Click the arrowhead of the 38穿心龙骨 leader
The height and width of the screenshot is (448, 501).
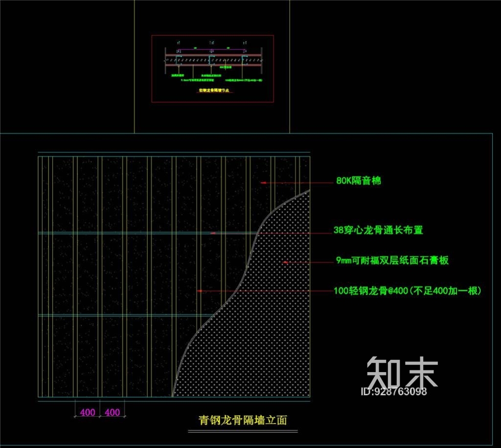[x=213, y=233]
